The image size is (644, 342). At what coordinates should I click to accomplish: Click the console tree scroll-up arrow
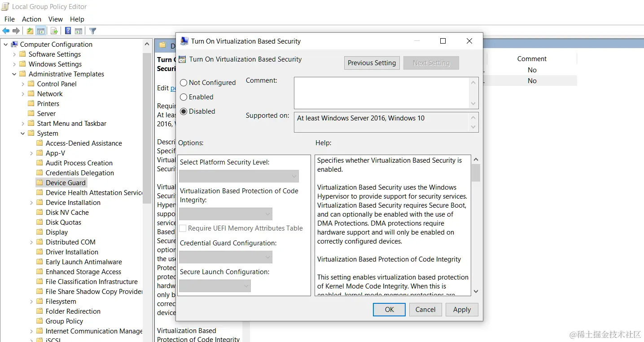click(x=147, y=44)
